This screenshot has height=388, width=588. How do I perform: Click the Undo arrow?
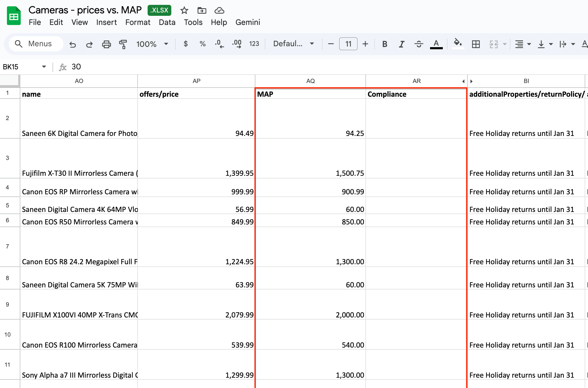[x=72, y=44]
